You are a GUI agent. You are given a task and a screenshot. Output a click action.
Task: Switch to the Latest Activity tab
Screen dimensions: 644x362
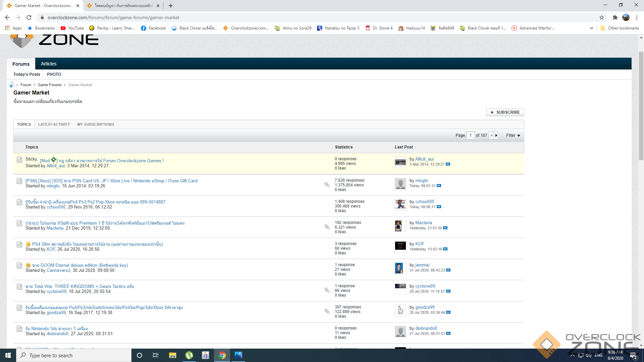point(54,124)
